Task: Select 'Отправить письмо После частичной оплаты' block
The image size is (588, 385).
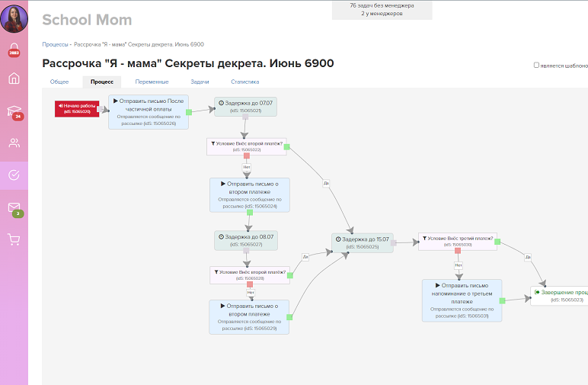Action: click(x=148, y=111)
